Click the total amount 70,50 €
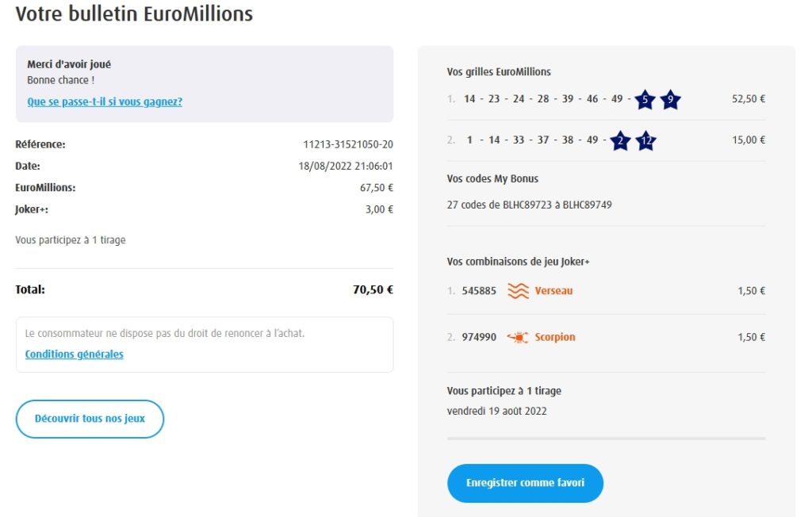 pos(373,290)
